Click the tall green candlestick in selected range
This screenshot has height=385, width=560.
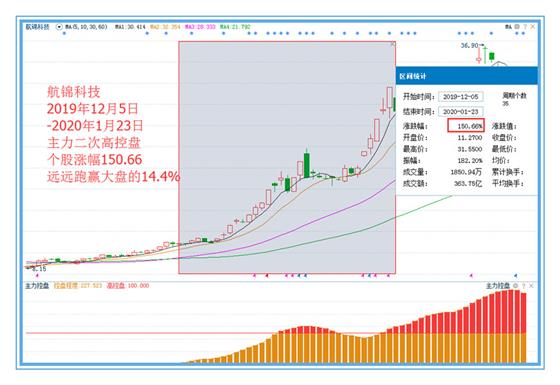tap(306, 165)
